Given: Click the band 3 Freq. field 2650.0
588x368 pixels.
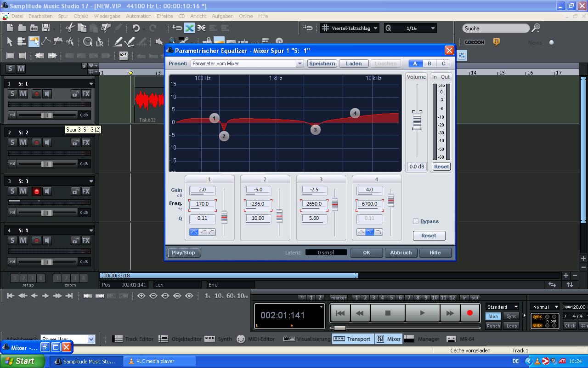Looking at the screenshot, I should pyautogui.click(x=314, y=204).
